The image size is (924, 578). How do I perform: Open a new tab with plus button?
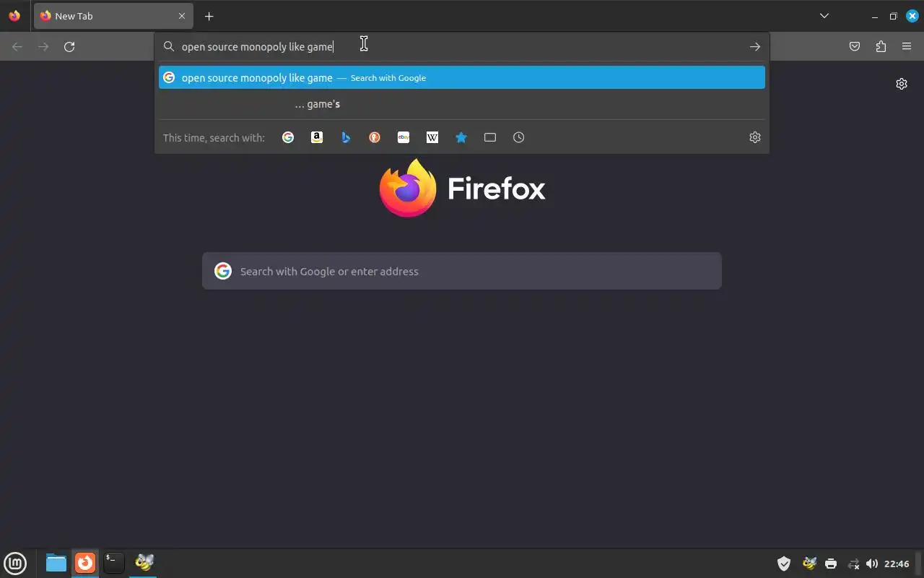(x=209, y=16)
